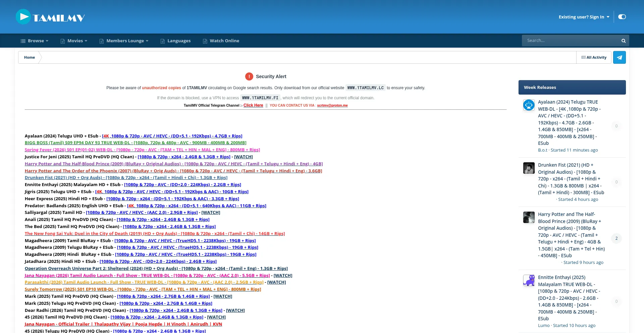
Task: Click the reply count bubble showing 2
Action: click(616, 238)
